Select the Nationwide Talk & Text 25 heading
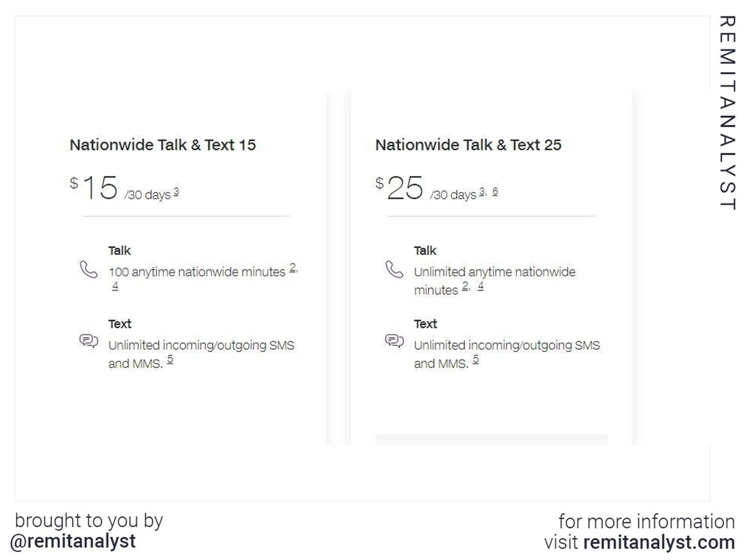 (x=468, y=145)
